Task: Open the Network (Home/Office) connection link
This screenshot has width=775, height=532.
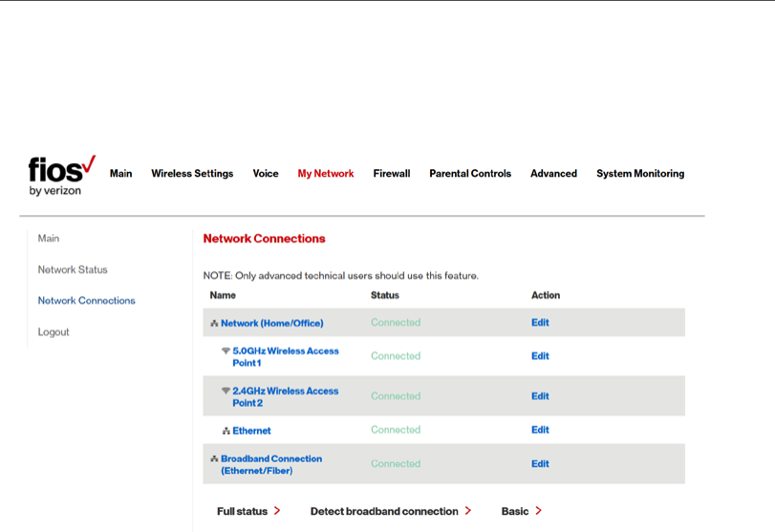Action: (271, 323)
